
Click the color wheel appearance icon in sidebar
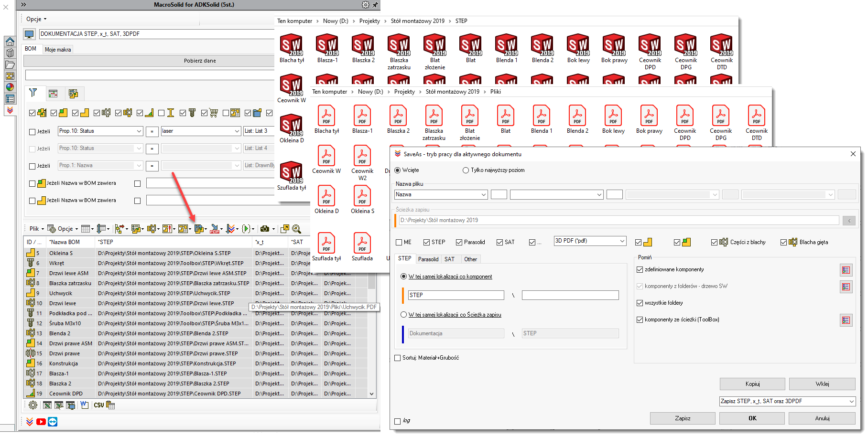coord(10,87)
